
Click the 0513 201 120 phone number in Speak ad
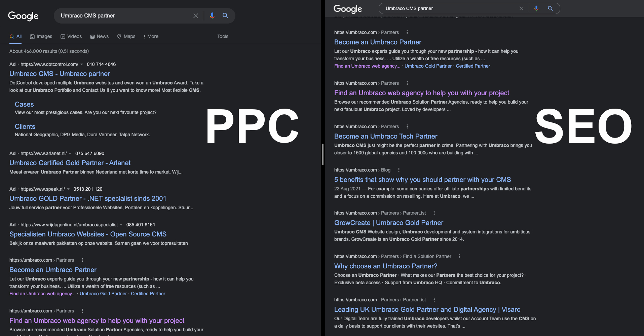[x=88, y=189]
